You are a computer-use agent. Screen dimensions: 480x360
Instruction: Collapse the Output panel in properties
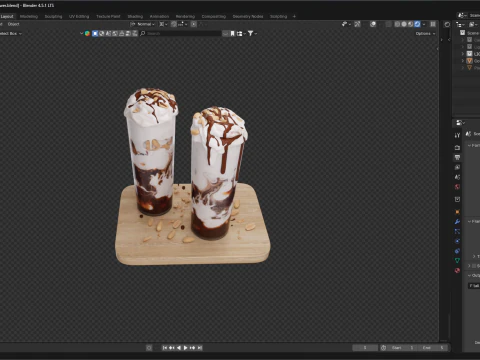click(x=469, y=276)
